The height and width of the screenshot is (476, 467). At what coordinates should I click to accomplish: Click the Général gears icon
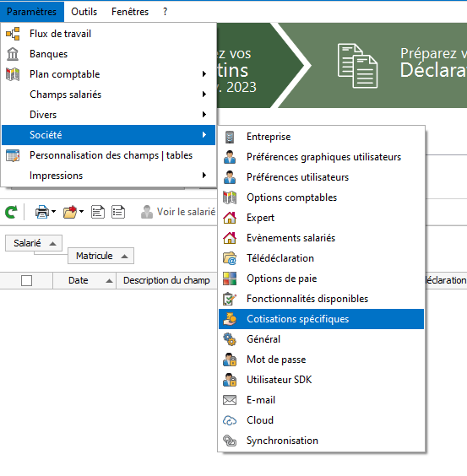pos(230,339)
